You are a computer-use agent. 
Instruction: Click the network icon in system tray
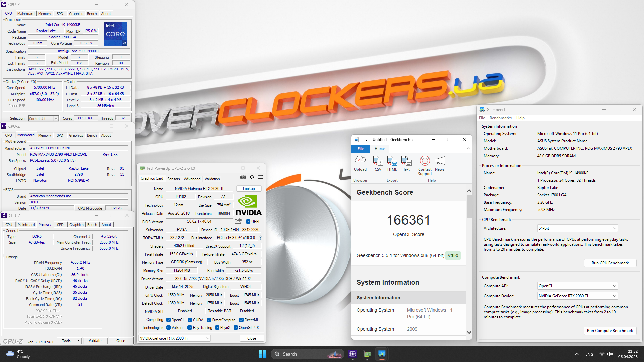pyautogui.click(x=602, y=354)
